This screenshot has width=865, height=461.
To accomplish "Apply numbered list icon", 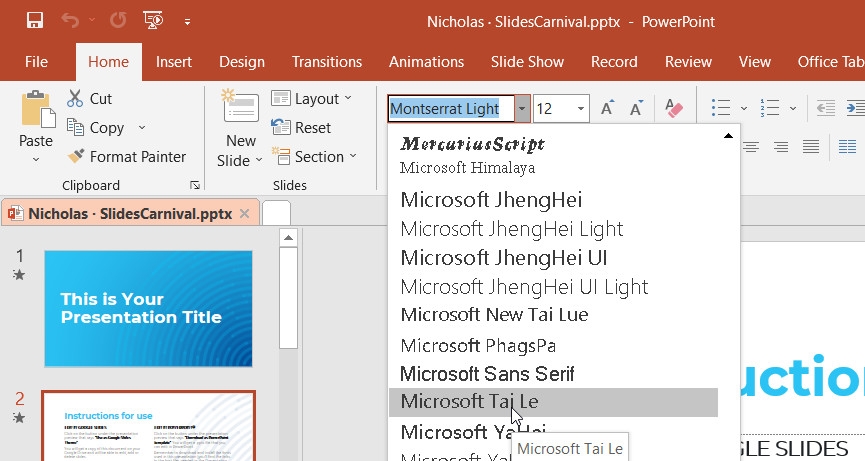I will (x=770, y=108).
